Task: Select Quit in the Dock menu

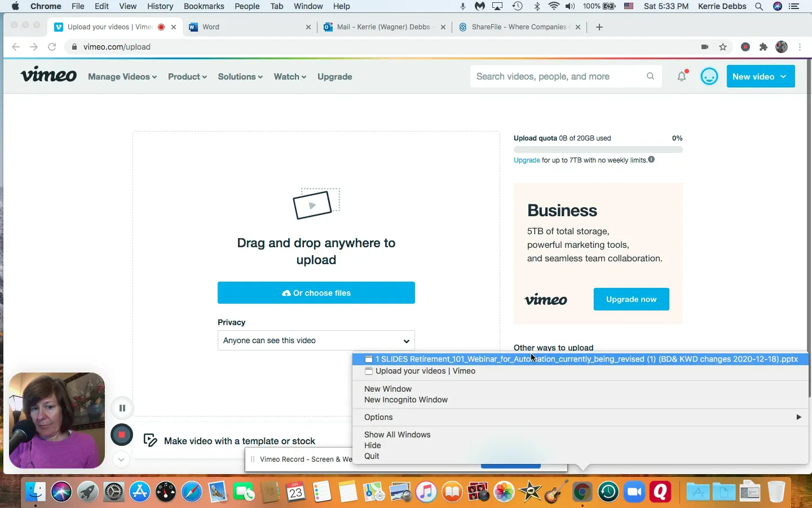Action: click(x=581, y=456)
